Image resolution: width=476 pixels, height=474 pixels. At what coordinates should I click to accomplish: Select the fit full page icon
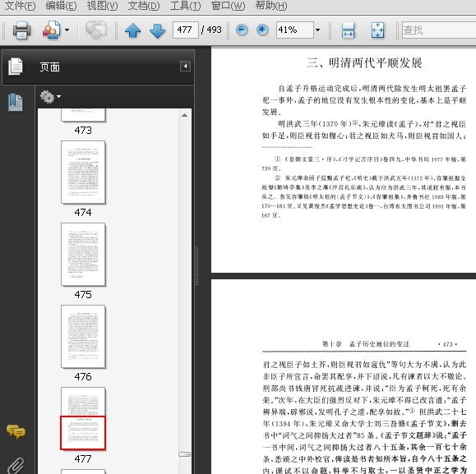[377, 30]
